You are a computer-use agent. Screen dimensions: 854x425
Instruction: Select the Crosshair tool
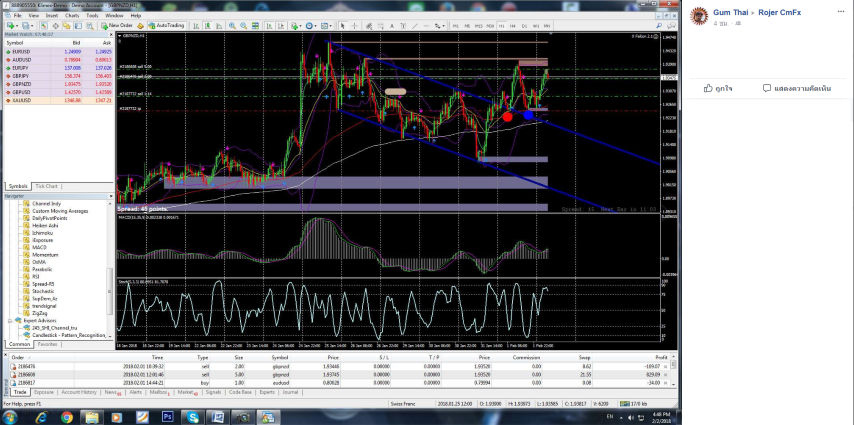[355, 25]
